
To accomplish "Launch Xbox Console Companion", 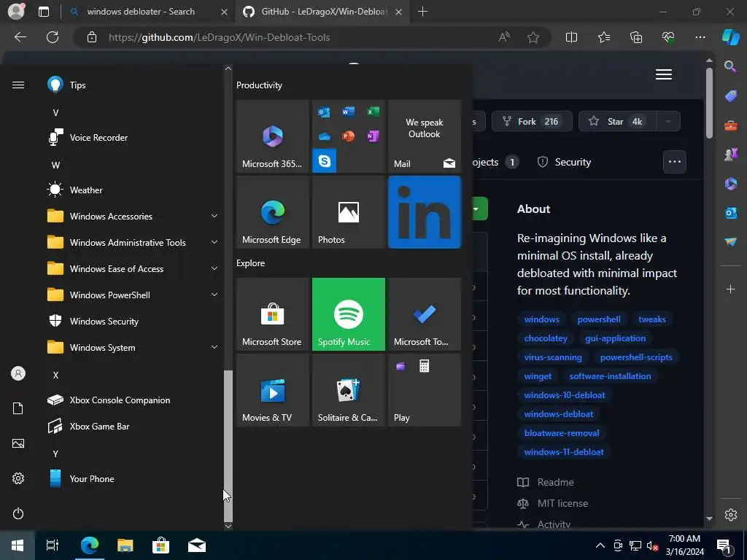I will point(133,400).
